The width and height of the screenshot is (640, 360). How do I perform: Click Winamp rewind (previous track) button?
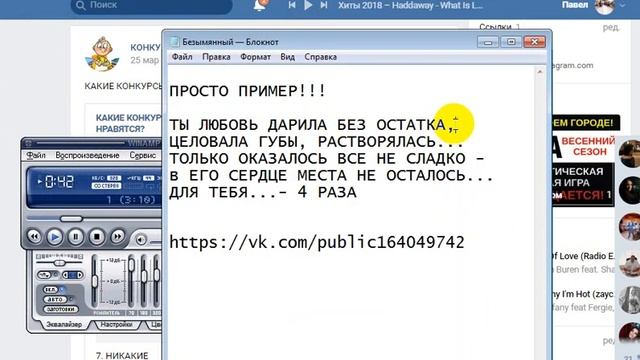pos(34,236)
